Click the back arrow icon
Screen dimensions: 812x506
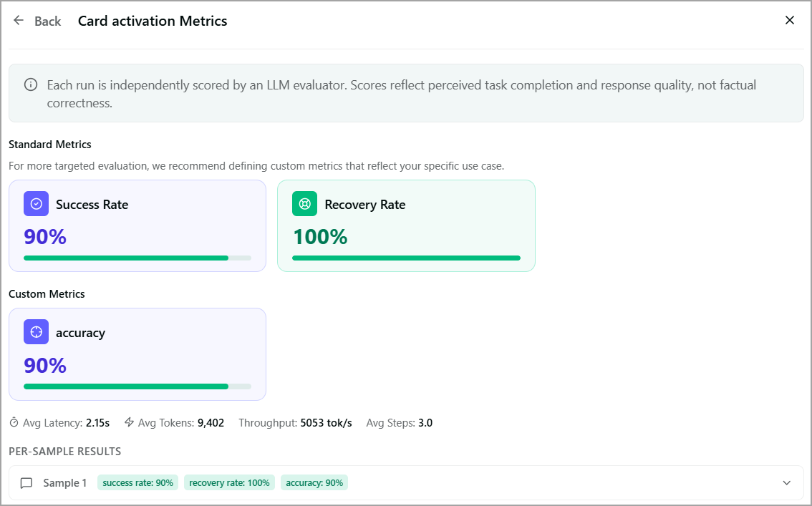pyautogui.click(x=19, y=20)
